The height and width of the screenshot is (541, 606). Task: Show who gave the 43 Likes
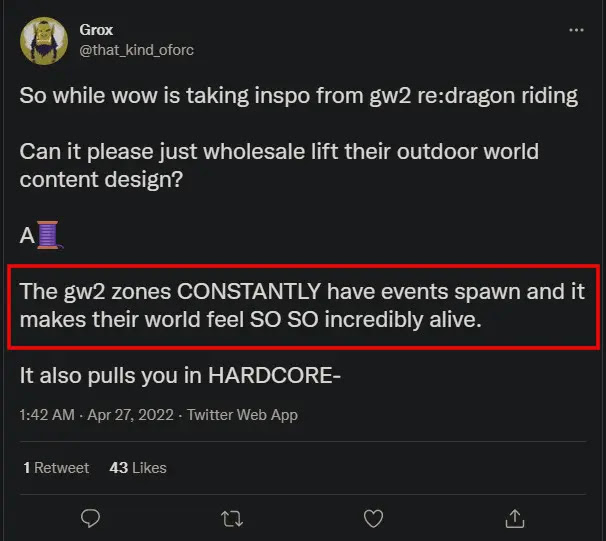138,468
